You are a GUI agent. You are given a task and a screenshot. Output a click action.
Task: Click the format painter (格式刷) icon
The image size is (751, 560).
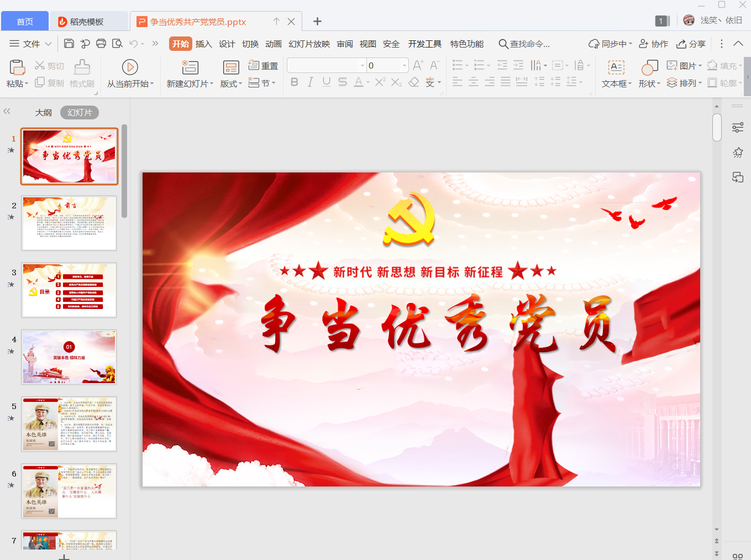tap(82, 67)
